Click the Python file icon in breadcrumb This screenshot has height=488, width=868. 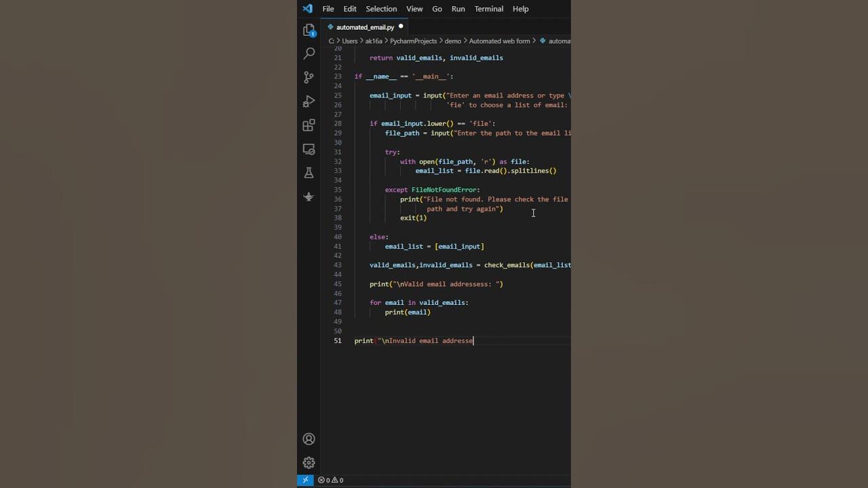tap(542, 41)
